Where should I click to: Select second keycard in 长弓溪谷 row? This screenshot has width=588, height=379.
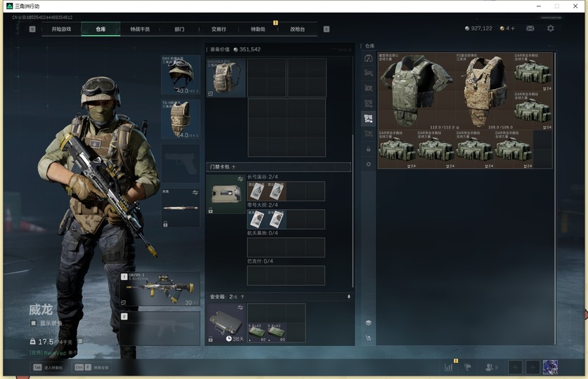(276, 191)
